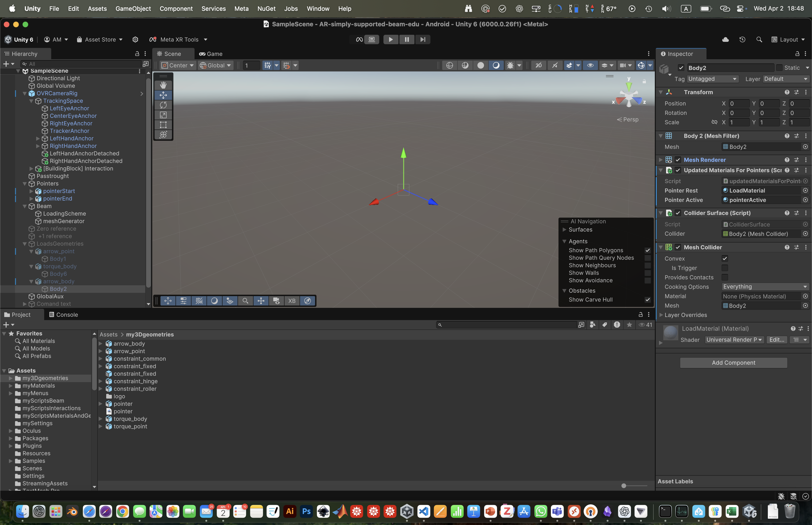Toggle Show Path Polygons checkbox

tap(648, 250)
